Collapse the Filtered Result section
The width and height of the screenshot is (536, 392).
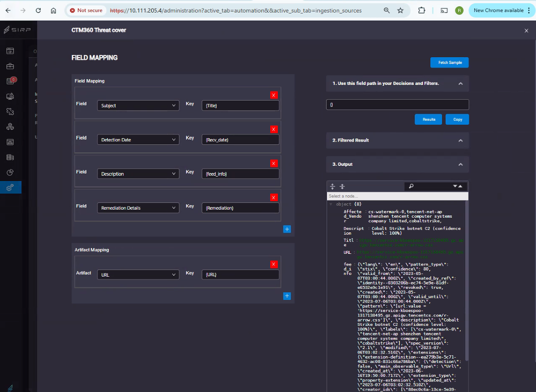tap(460, 140)
